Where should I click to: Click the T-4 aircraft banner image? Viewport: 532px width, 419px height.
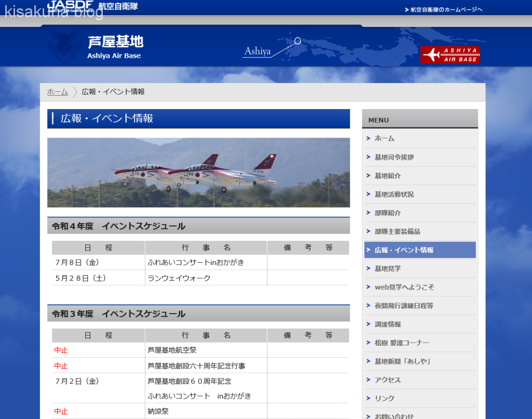tap(198, 172)
